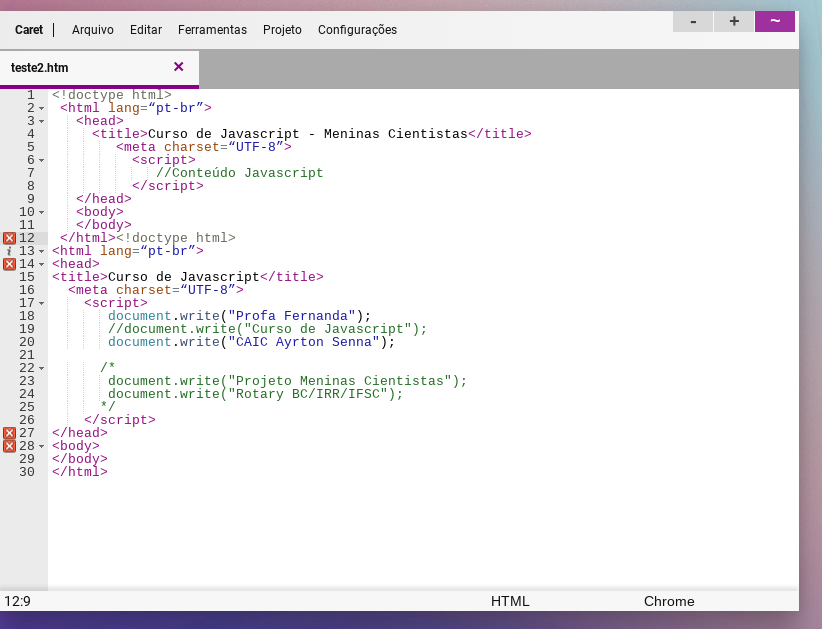The width and height of the screenshot is (822, 629).
Task: Open the Configurações menu
Action: (357, 30)
